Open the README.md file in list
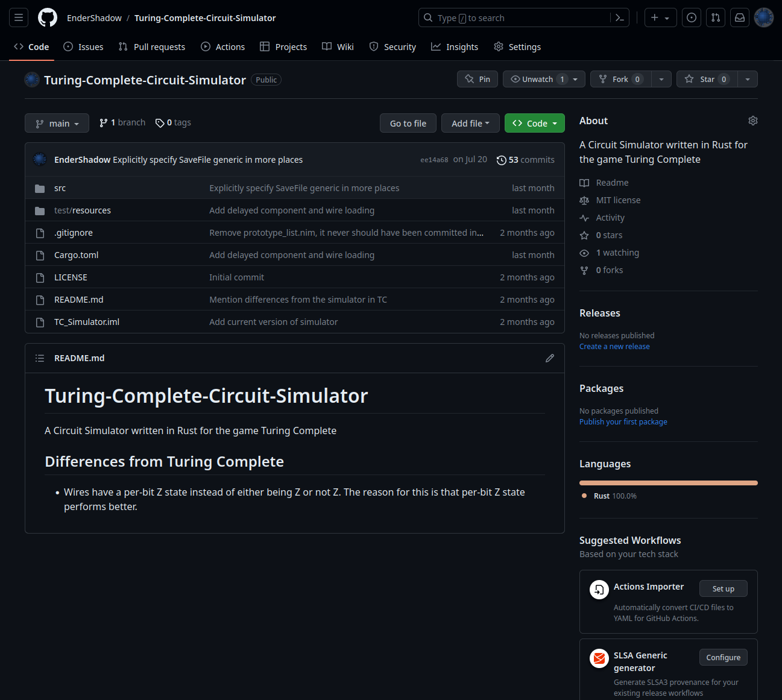The width and height of the screenshot is (782, 700). [79, 300]
